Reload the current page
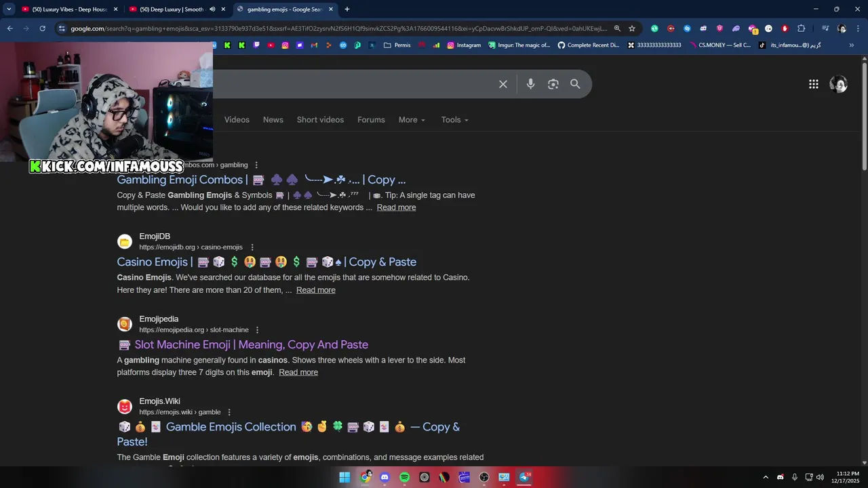Screen dimensions: 868x488 click(x=42, y=28)
